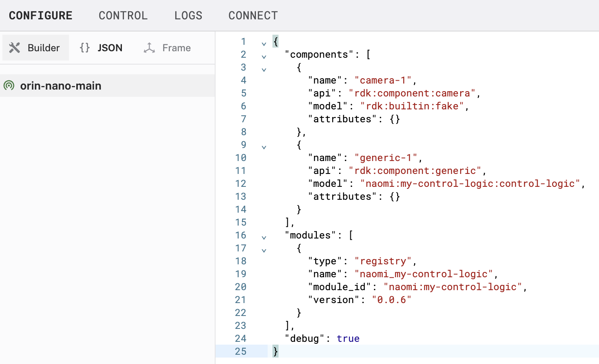The height and width of the screenshot is (364, 599).
Task: Fold the components array on line 2
Action: [x=264, y=56]
